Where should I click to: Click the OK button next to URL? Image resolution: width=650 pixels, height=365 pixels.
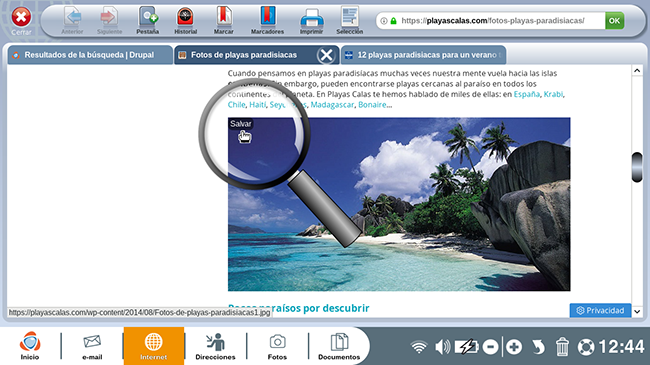[614, 21]
